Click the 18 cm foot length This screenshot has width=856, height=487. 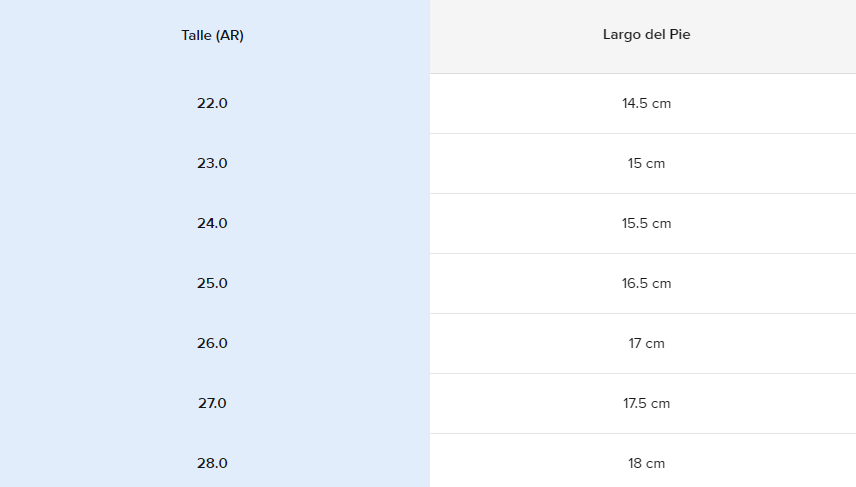click(646, 463)
